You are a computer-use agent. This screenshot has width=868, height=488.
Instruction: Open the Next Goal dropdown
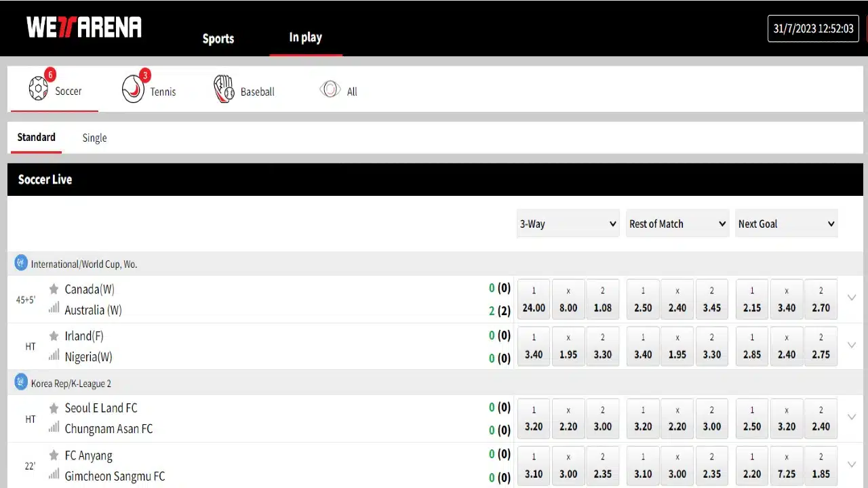(787, 224)
